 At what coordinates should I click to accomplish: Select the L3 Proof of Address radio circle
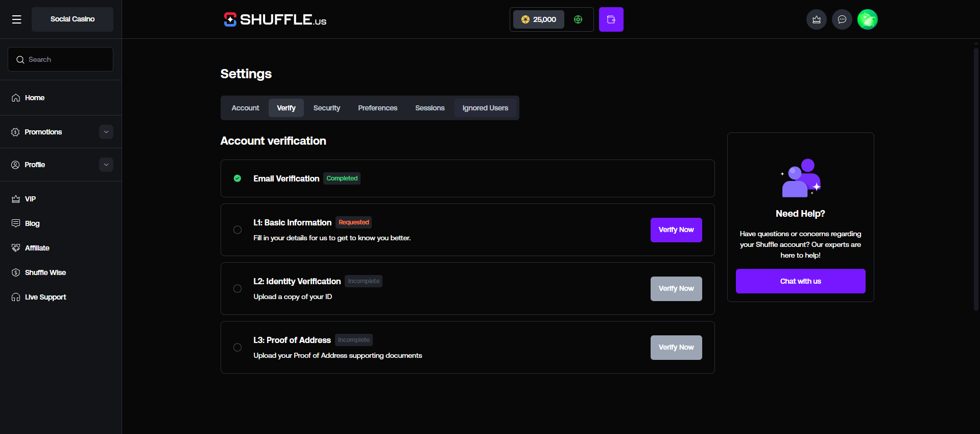pyautogui.click(x=237, y=348)
